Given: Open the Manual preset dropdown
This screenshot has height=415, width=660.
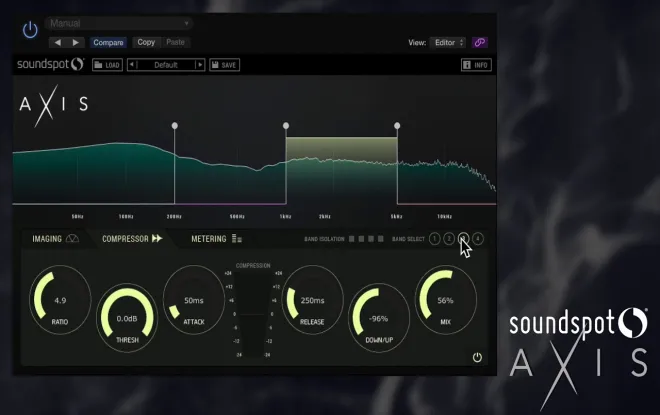Looking at the screenshot, I should click(x=119, y=23).
